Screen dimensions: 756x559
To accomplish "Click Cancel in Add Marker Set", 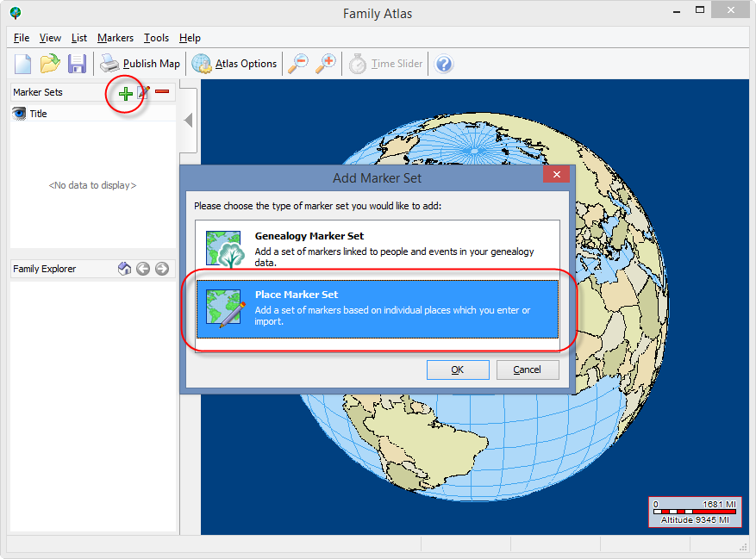I will tap(528, 370).
